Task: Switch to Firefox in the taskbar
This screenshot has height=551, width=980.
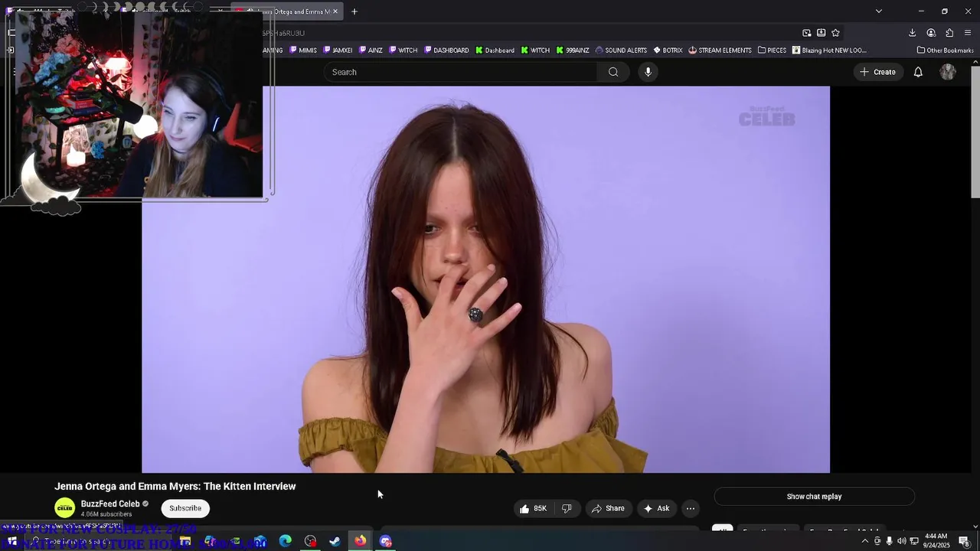Action: pyautogui.click(x=360, y=541)
